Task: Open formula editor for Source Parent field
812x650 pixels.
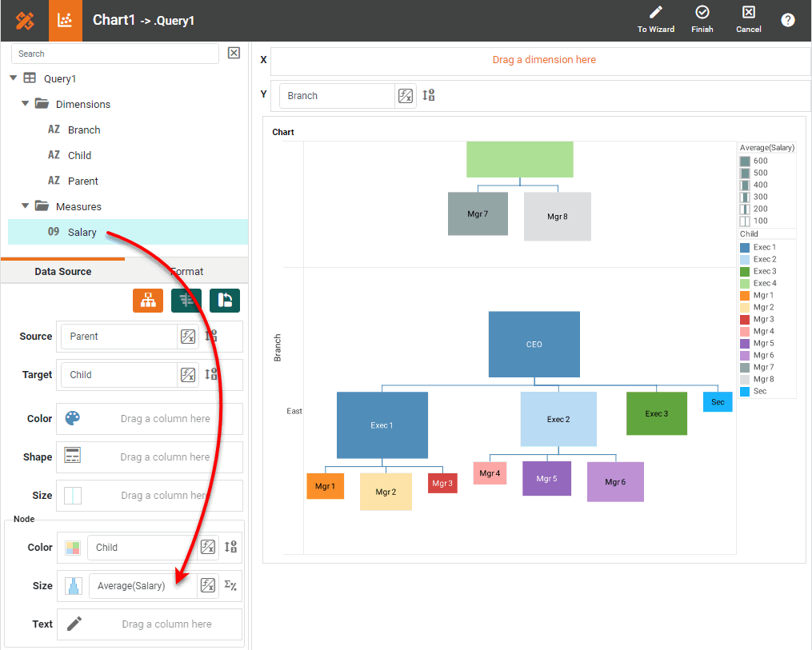Action: (188, 337)
